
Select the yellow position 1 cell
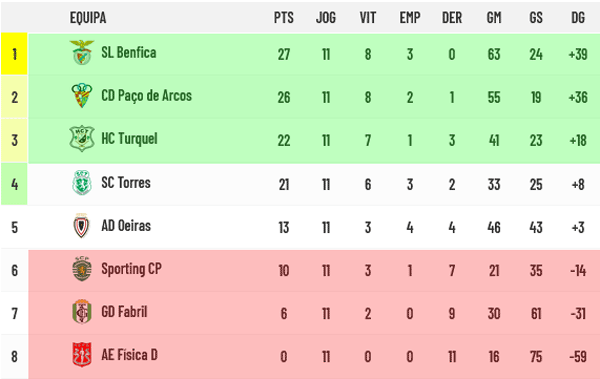click(14, 54)
